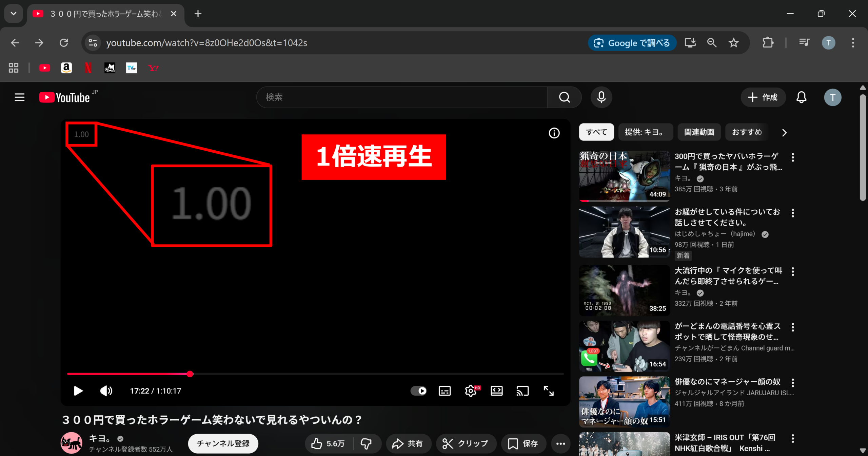Viewport: 868px width, 456px height.
Task: Switch to theater mode view
Action: pyautogui.click(x=497, y=391)
